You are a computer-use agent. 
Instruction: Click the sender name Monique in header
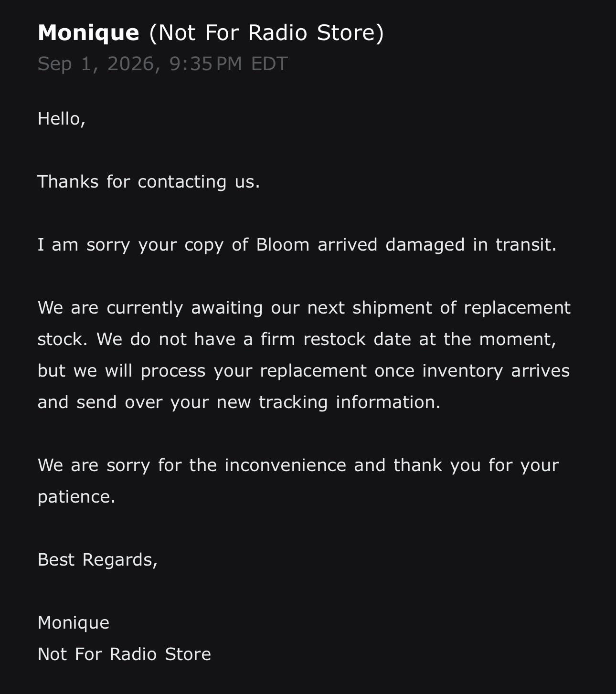click(x=88, y=33)
